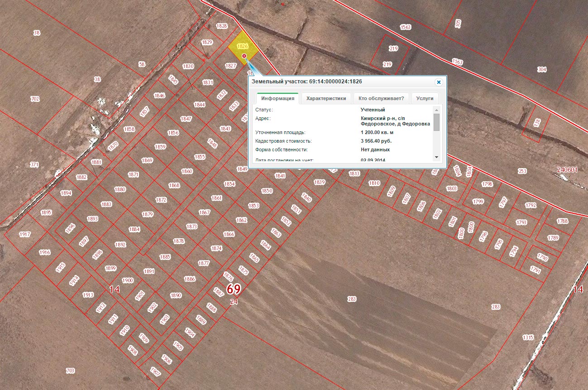This screenshot has height=390, width=588.
Task: Select parcel 1828 on the map
Action: pyautogui.click(x=222, y=26)
